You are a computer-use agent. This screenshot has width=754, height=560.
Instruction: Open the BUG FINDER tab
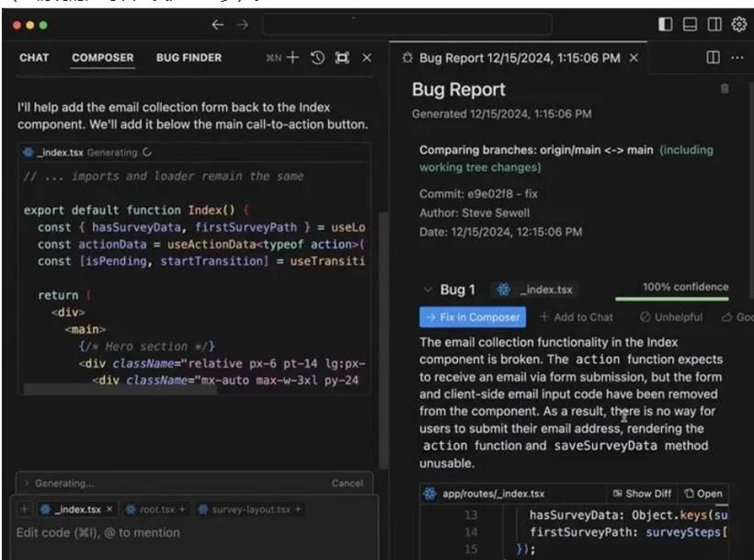tap(189, 58)
